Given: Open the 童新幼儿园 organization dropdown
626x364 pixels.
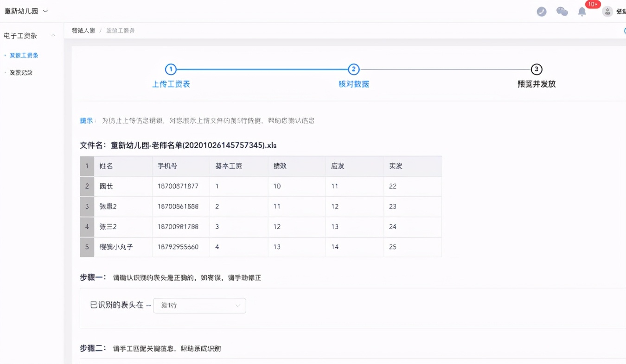Looking at the screenshot, I should 26,11.
